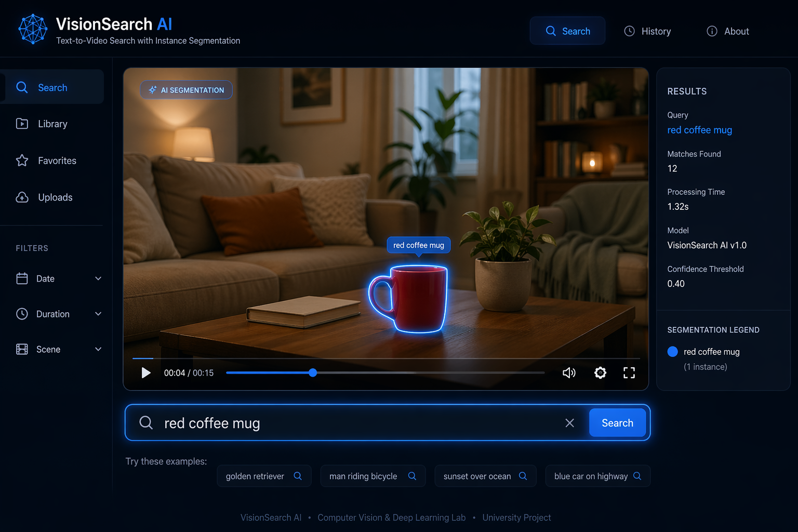This screenshot has height=532, width=798.
Task: Click the VisionSearch AI logo
Action: [x=33, y=29]
